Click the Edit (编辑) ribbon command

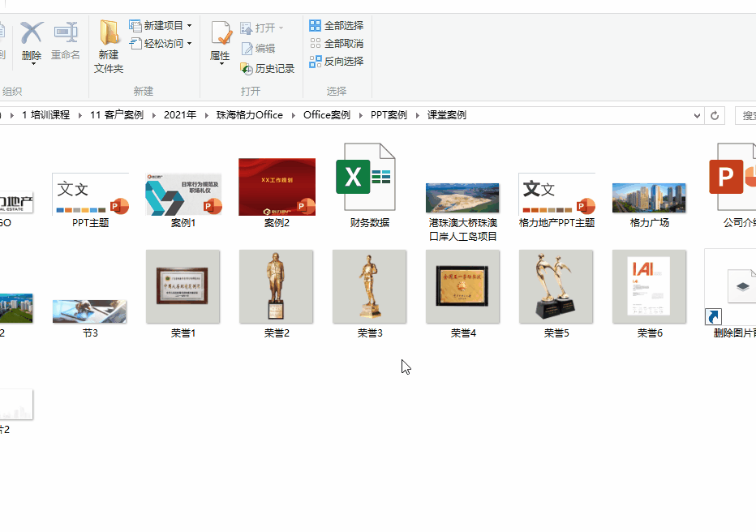tap(258, 48)
